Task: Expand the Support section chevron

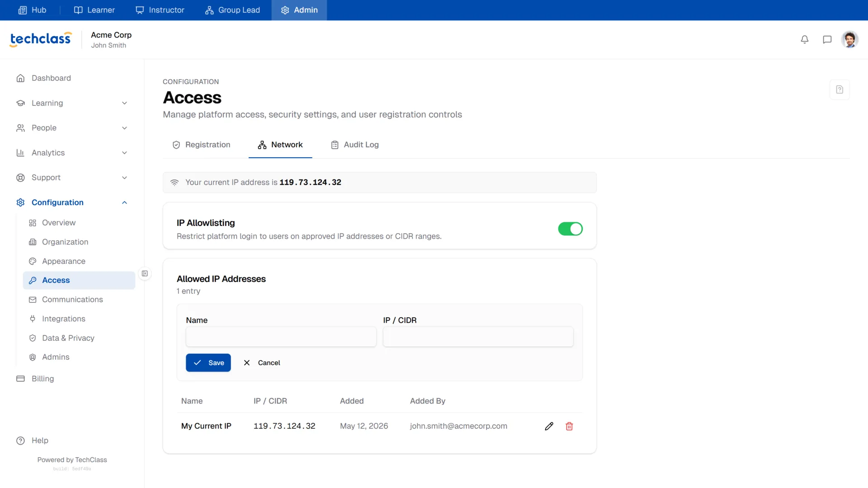Action: point(124,178)
